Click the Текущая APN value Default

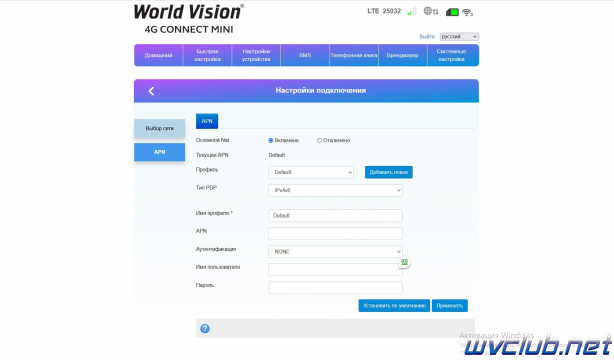(276, 155)
